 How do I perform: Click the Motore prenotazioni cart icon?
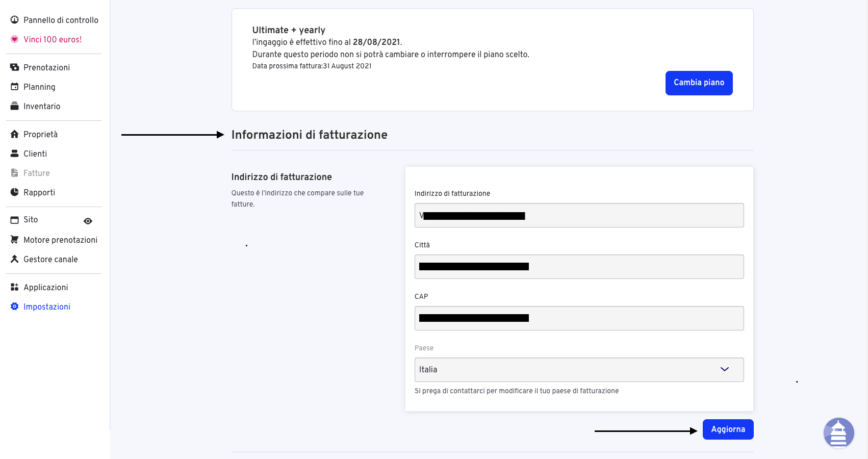14,240
